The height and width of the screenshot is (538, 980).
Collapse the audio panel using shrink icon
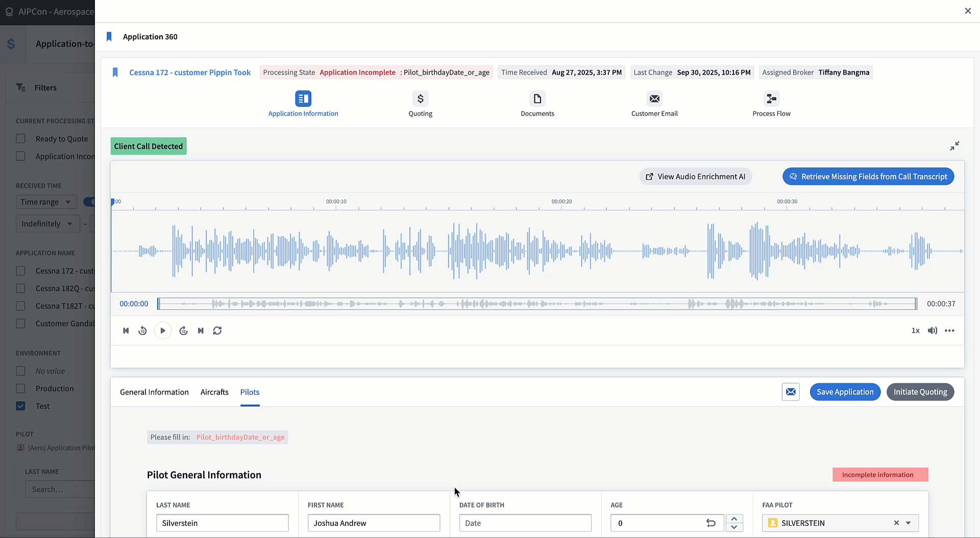pos(954,146)
